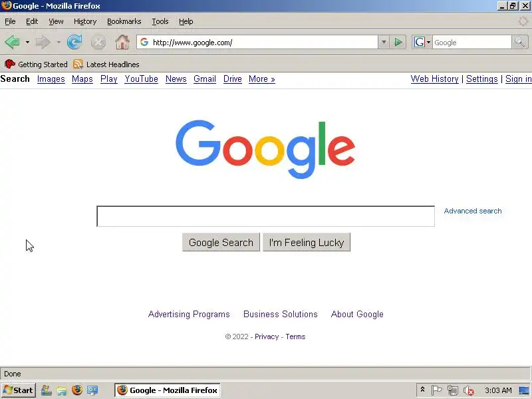This screenshot has height=399, width=532.
Task: Click the Firefox activity throbber icon
Action: (523, 21)
